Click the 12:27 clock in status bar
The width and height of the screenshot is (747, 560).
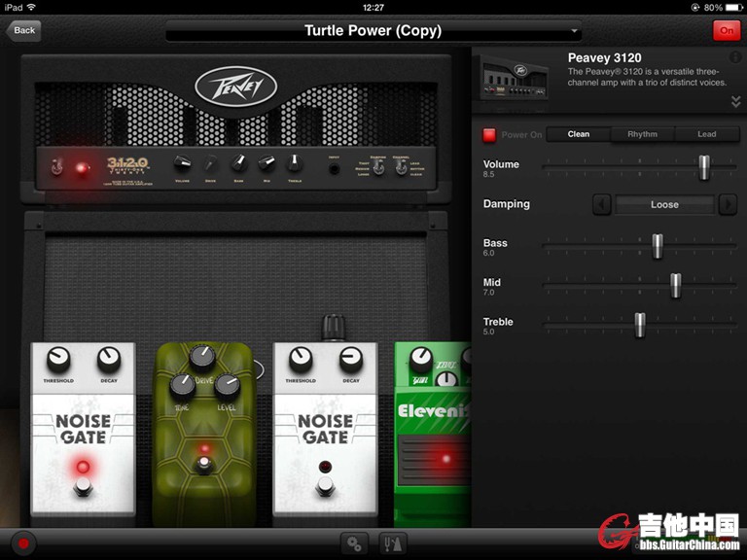pyautogui.click(x=373, y=7)
